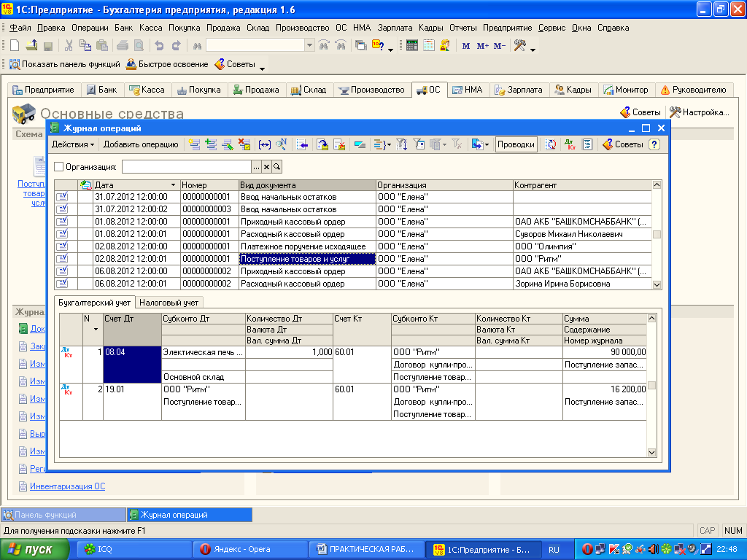
Task: Open the Операции menu
Action: tap(90, 28)
